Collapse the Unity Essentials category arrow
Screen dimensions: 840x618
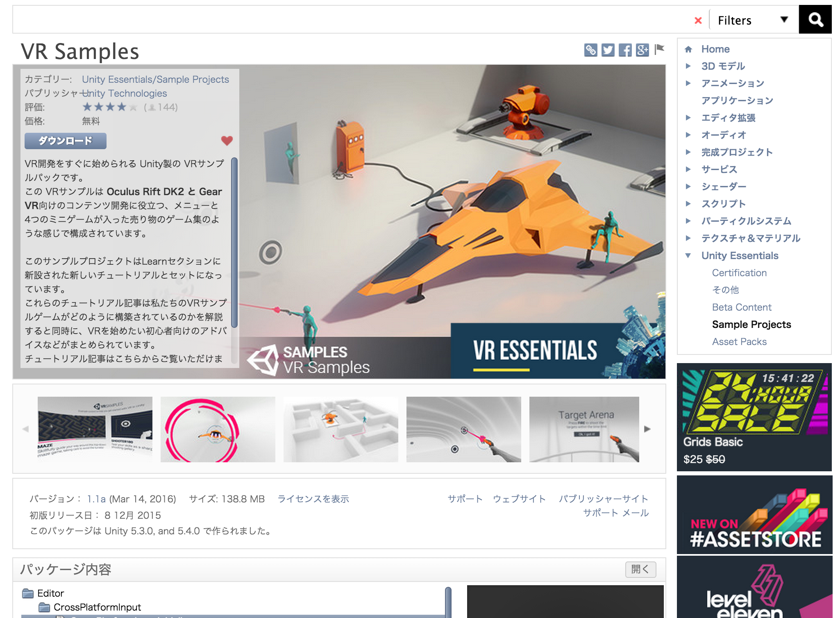click(688, 255)
